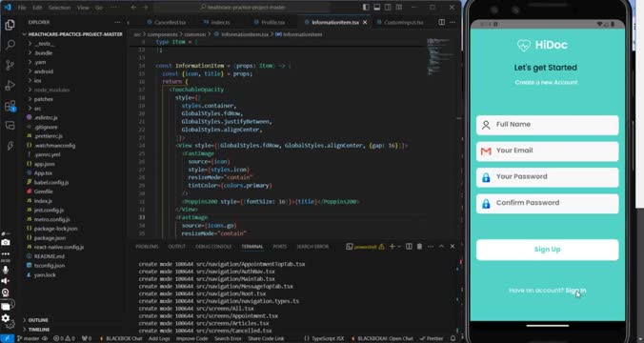
Task: Open editor More Actions ellipsis menu
Action: coord(453,22)
